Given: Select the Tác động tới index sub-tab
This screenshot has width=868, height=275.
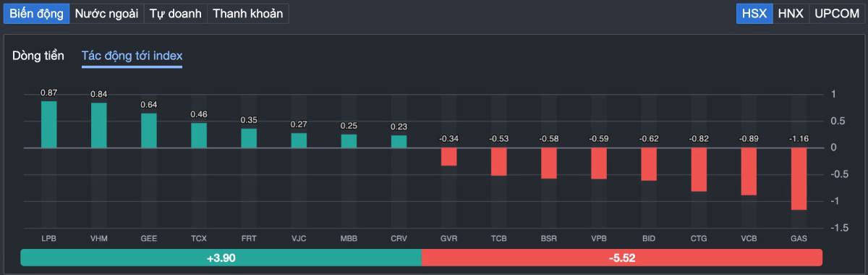Looking at the screenshot, I should [132, 56].
